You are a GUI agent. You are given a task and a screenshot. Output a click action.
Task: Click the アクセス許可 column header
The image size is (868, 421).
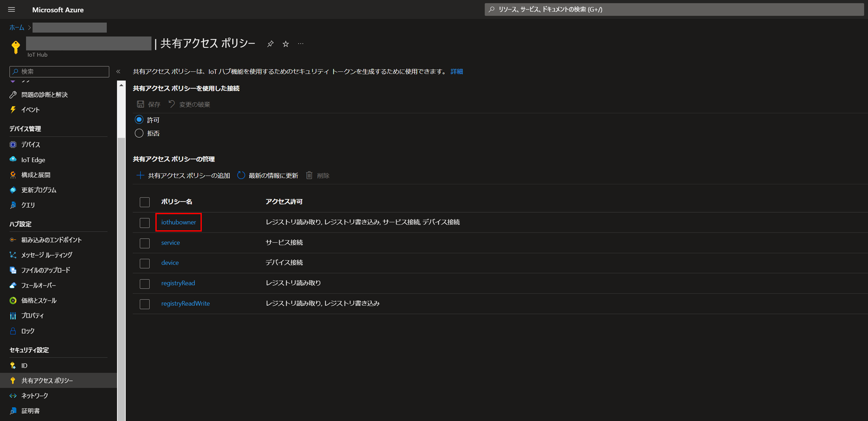pos(284,202)
